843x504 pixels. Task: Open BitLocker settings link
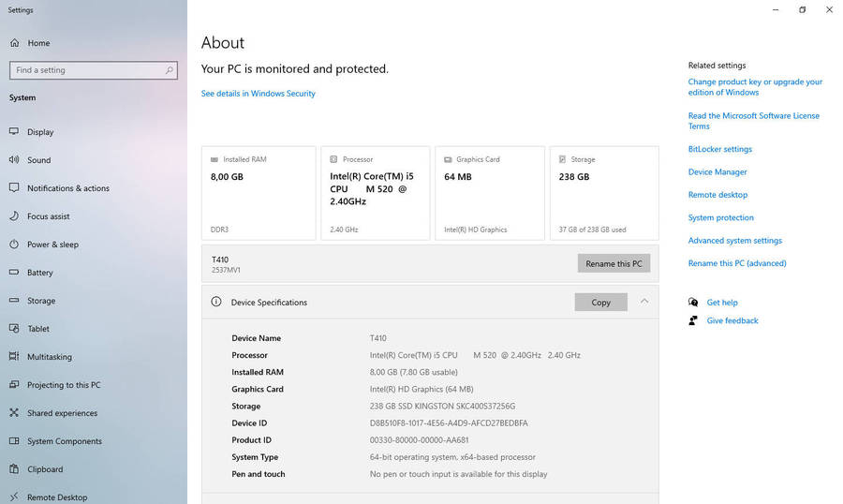(x=719, y=149)
